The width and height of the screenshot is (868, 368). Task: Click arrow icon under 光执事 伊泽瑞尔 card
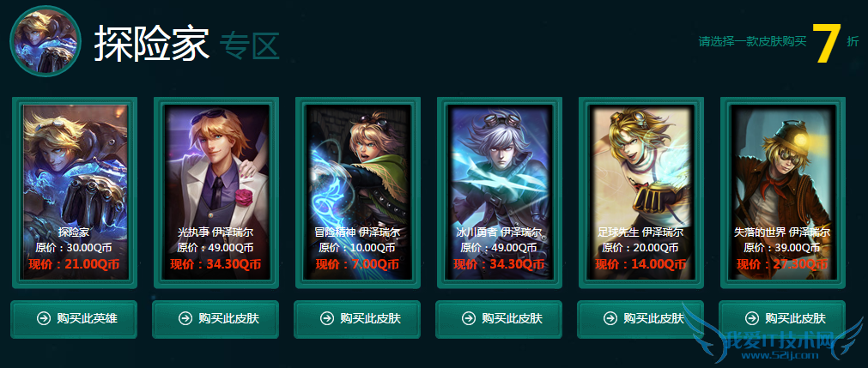coord(185,318)
